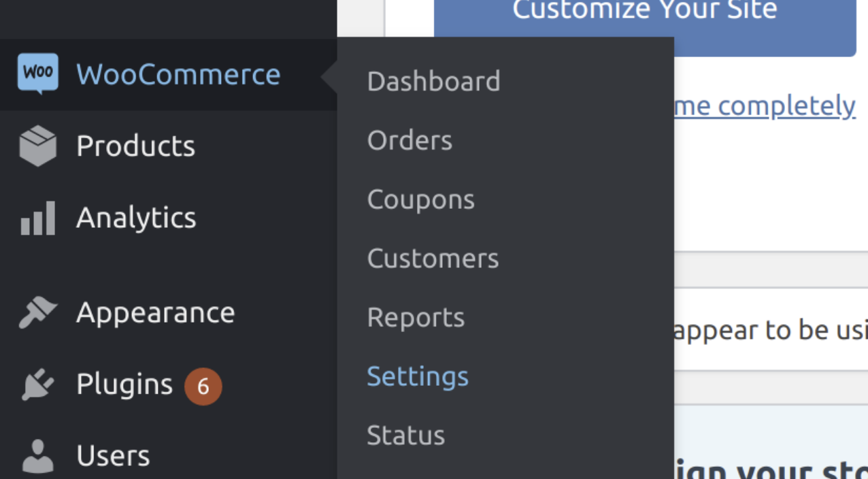This screenshot has width=868, height=479.
Task: Go to the Analytics menu
Action: click(x=136, y=218)
